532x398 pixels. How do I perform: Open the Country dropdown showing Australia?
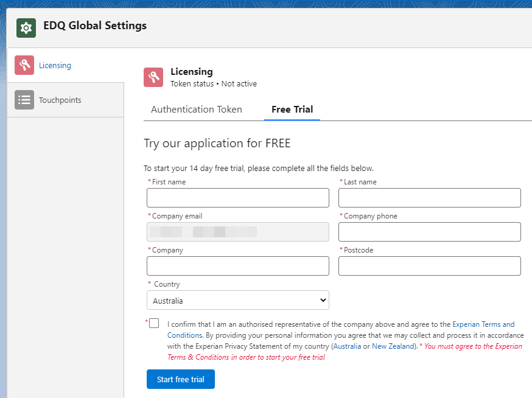tap(238, 300)
